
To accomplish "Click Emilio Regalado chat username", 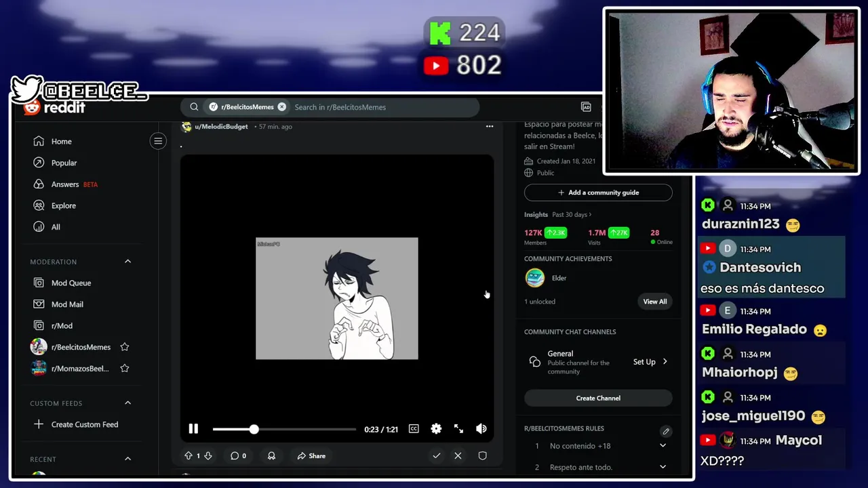I will (x=754, y=329).
